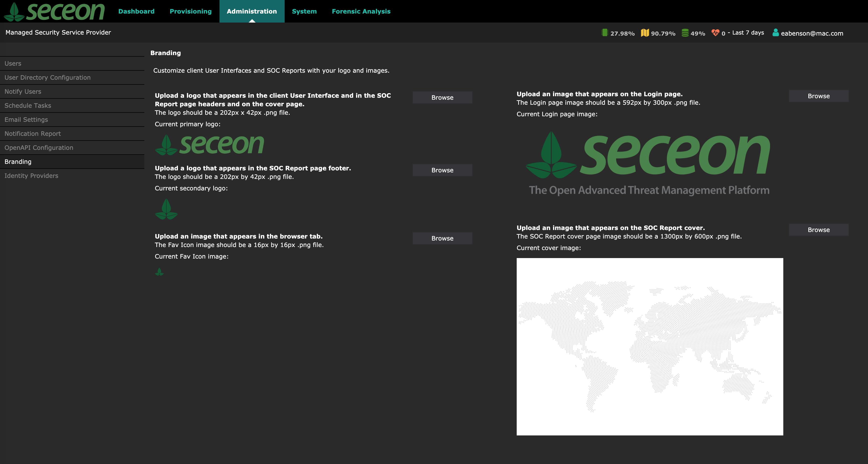Click the current Fav Icon leaf image

coord(159,272)
